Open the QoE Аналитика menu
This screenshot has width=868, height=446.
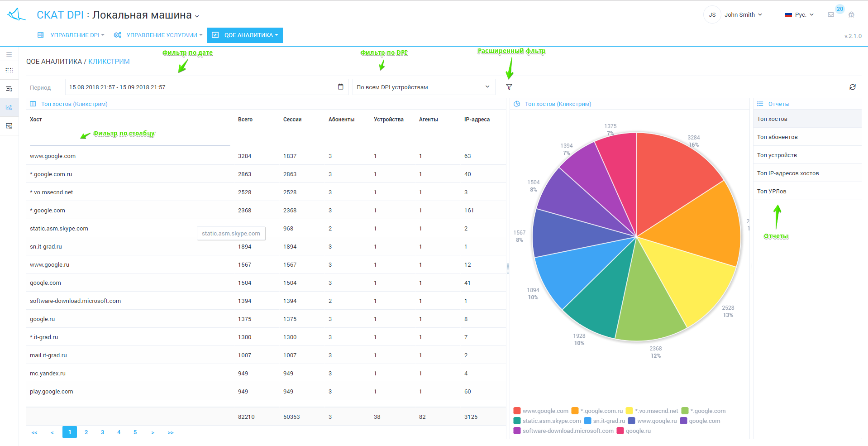pos(245,35)
